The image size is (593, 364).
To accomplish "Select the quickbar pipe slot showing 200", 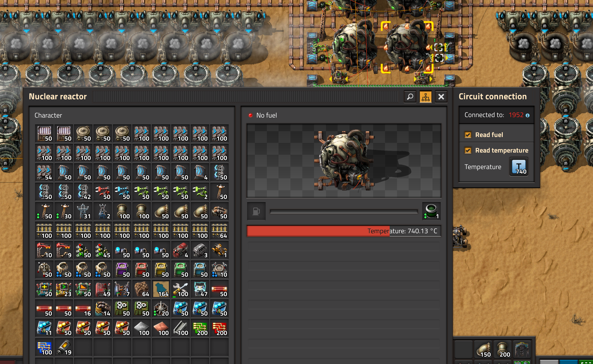I will pos(503,349).
